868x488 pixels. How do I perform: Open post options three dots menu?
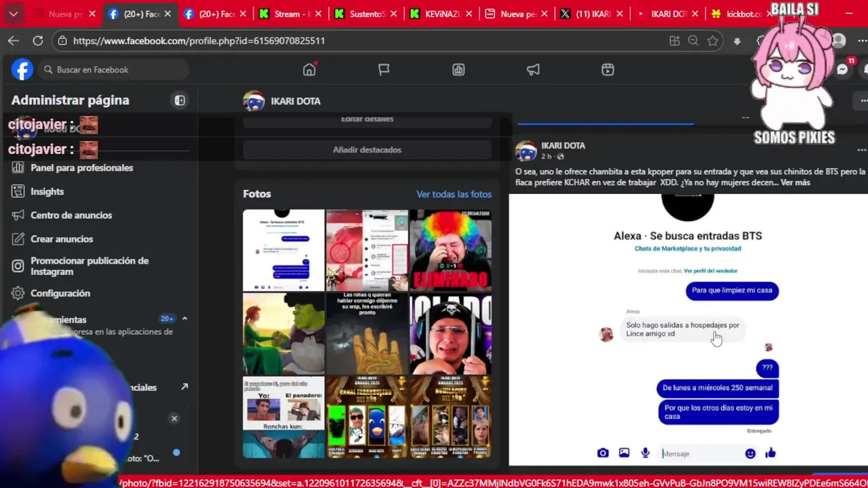861,150
